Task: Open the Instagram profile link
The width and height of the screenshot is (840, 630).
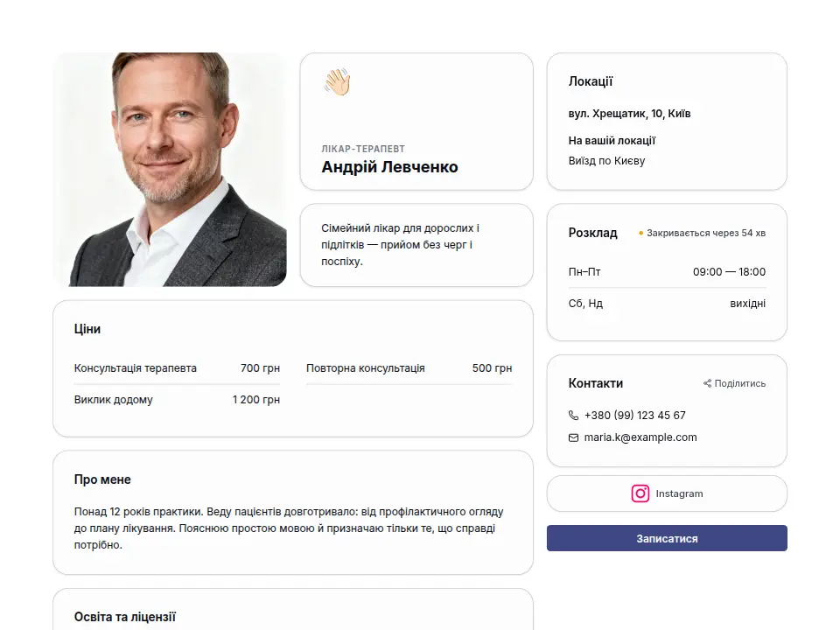Action: point(667,493)
